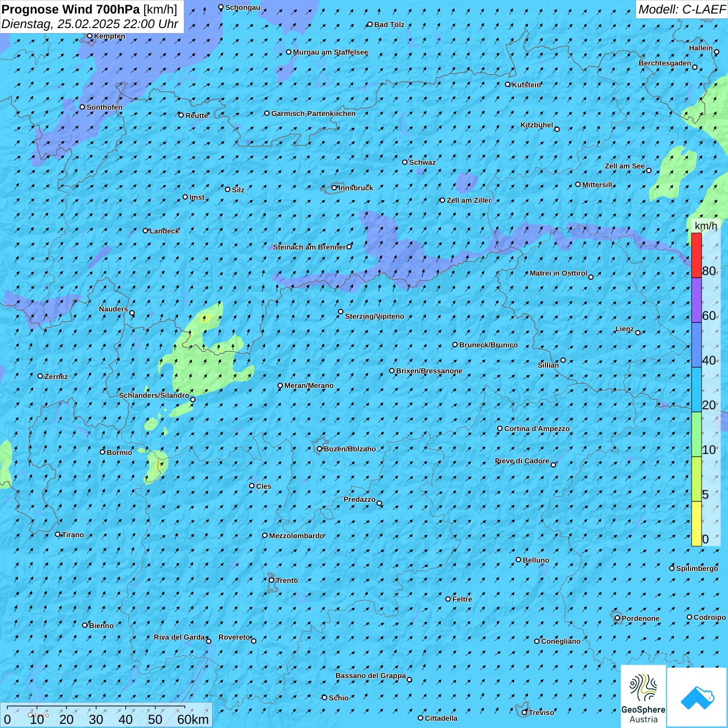Click the 'Steinach am Brenner' label

click(x=309, y=247)
